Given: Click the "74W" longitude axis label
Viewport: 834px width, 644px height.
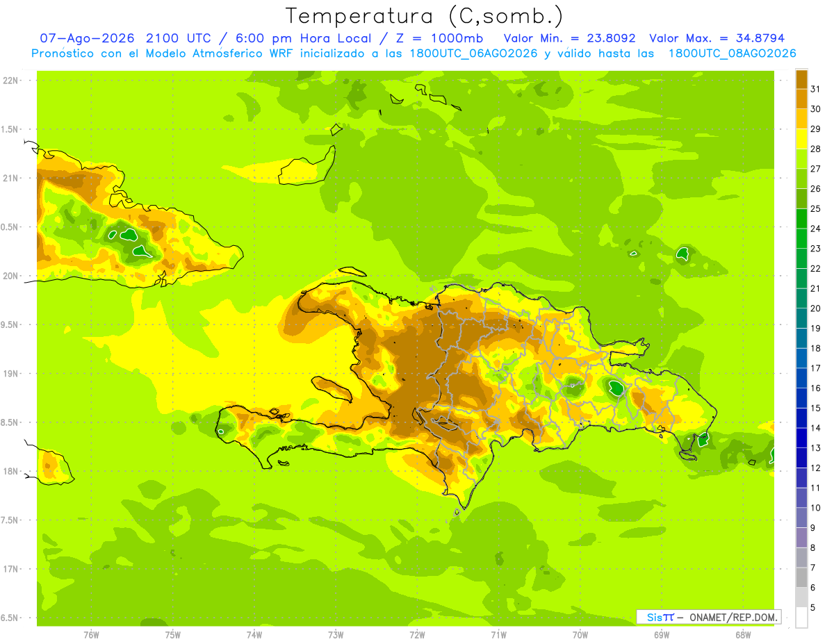Looking at the screenshot, I should coord(254,635).
